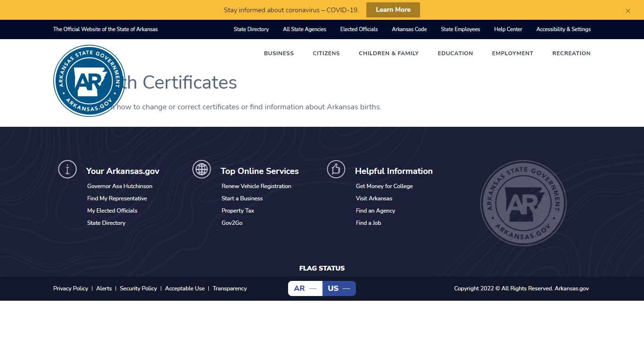
Task: Click the Learn More button
Action: 393,10
